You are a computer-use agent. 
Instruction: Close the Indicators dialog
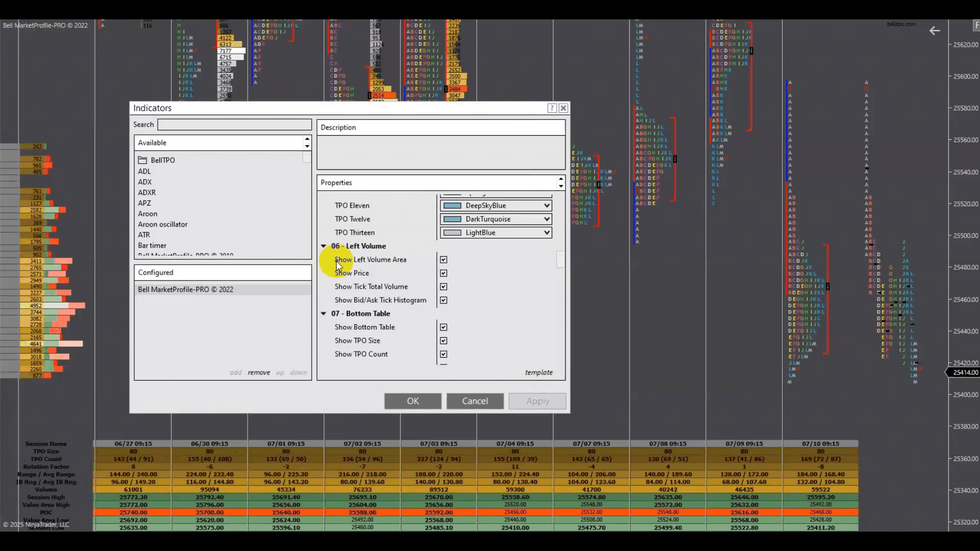(x=563, y=108)
